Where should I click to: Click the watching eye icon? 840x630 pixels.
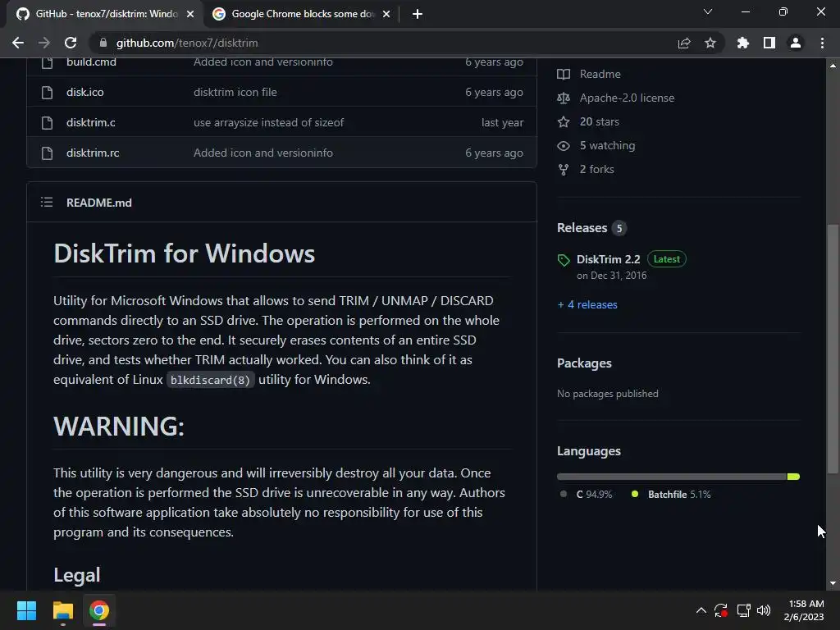[x=564, y=146]
